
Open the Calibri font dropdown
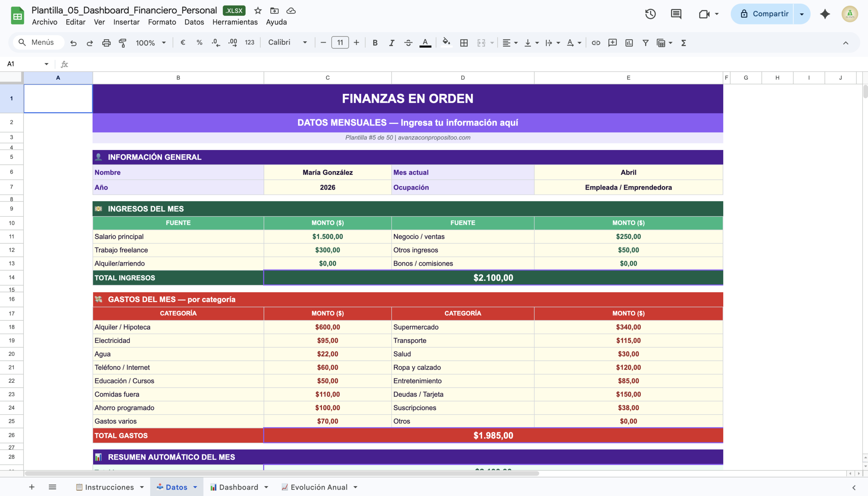point(287,42)
